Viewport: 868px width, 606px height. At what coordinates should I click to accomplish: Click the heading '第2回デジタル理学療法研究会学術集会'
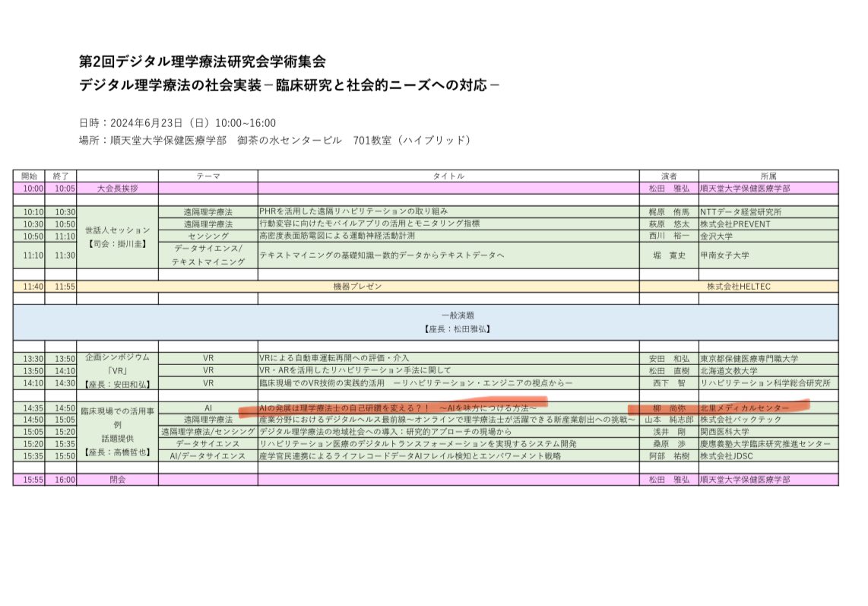pos(202,61)
